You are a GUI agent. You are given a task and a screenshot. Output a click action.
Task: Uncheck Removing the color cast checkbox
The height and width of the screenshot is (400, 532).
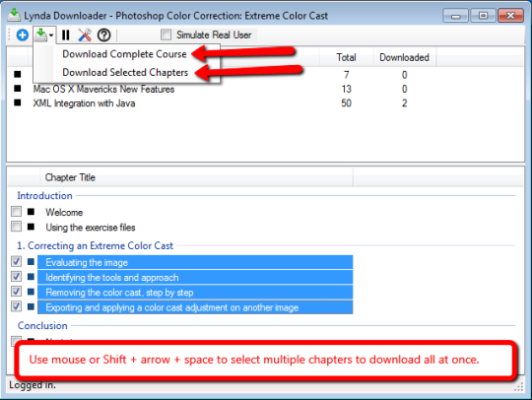(x=16, y=292)
